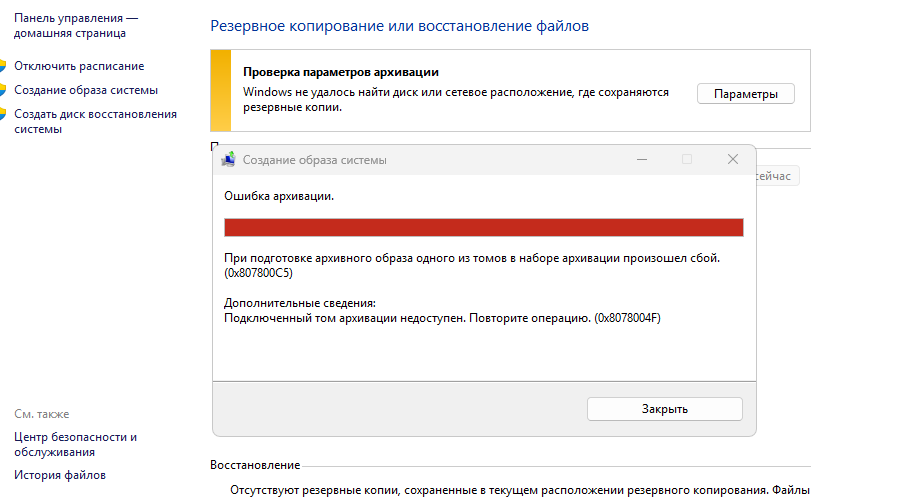
Task: Close dialog with the X button
Action: coord(733,159)
